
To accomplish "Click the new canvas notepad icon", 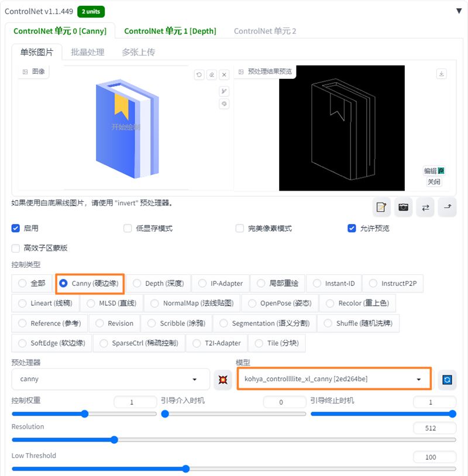I will click(381, 208).
